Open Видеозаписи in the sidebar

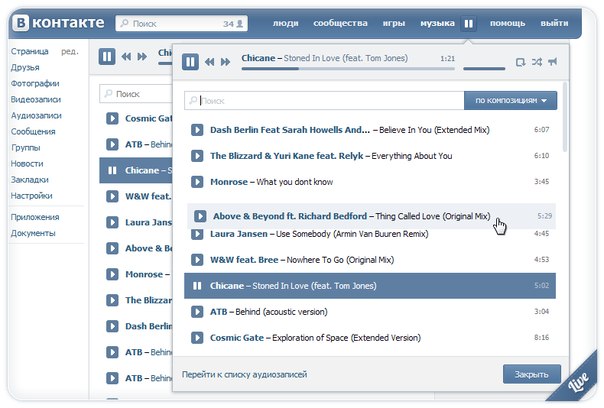36,100
